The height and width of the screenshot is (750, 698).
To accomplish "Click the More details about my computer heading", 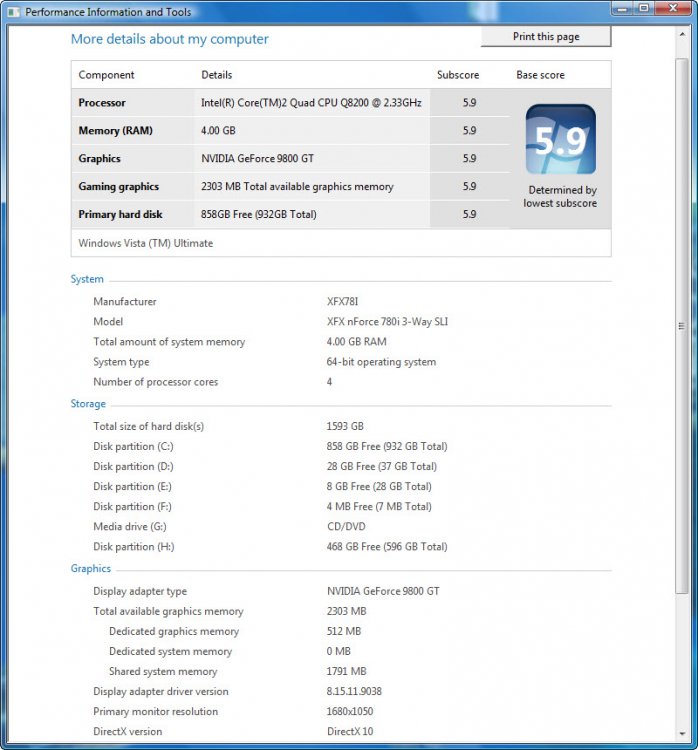I will [x=169, y=39].
